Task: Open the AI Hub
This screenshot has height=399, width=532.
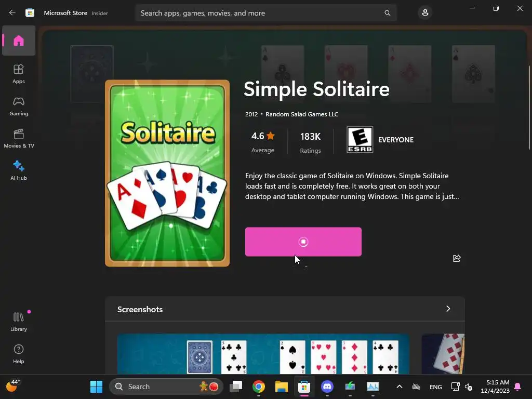Action: [x=19, y=170]
